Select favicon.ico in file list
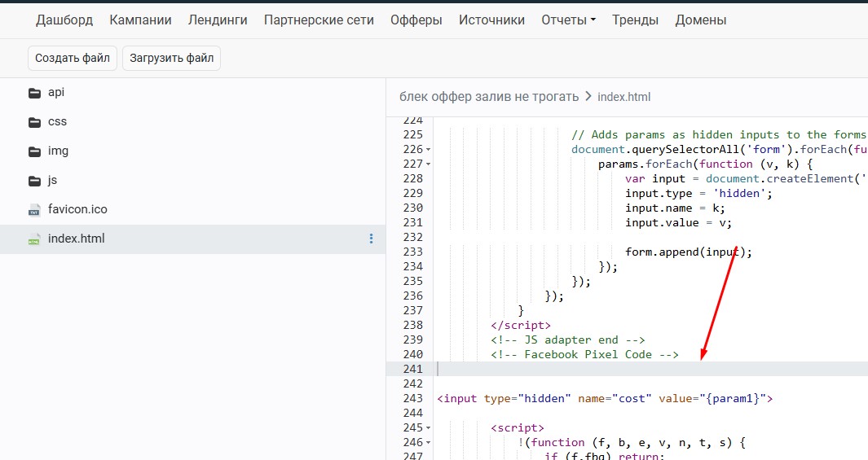The image size is (868, 460). [x=77, y=209]
